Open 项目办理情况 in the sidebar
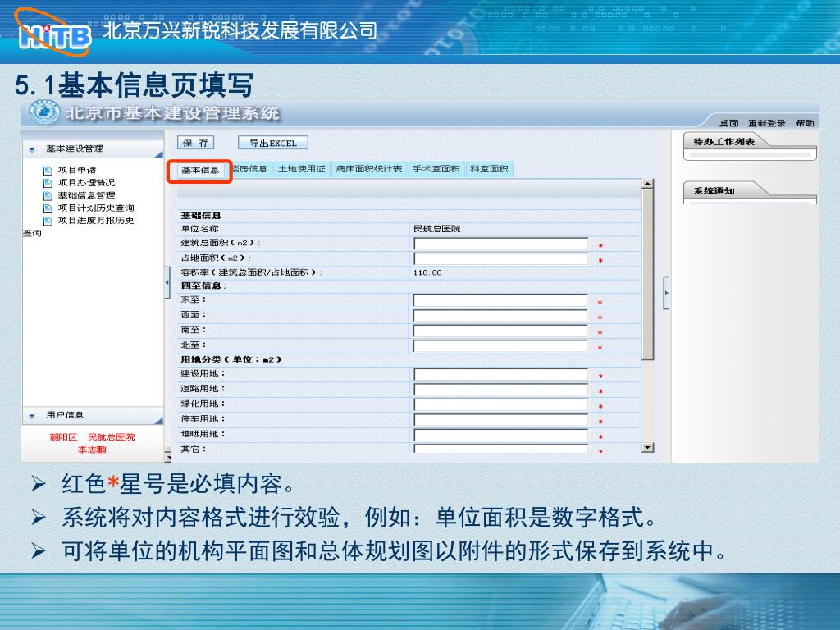Viewport: 840px width, 630px height. point(86,183)
